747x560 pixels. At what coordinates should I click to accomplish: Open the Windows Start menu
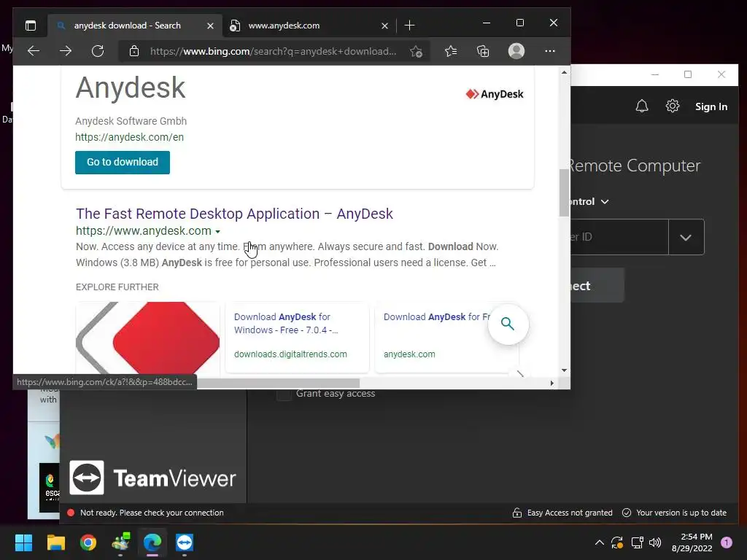point(23,542)
